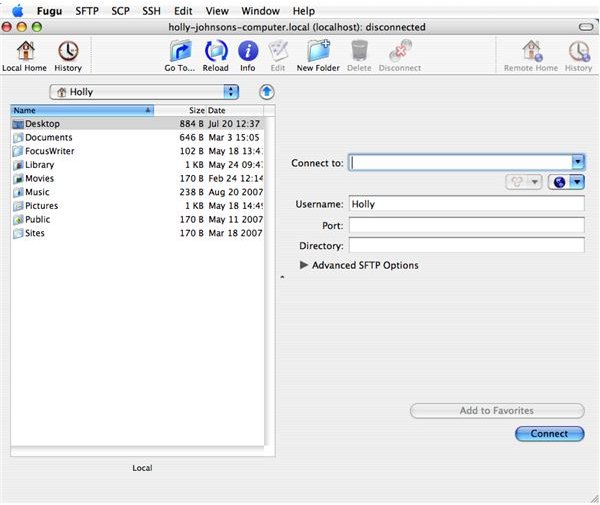
Task: Select size '646 B' of Documents
Action: point(191,137)
